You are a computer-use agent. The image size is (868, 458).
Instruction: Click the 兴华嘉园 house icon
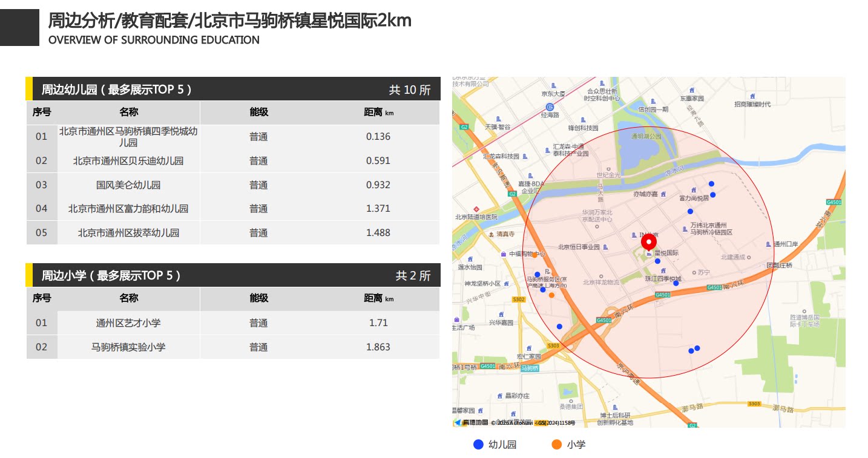[x=501, y=315]
